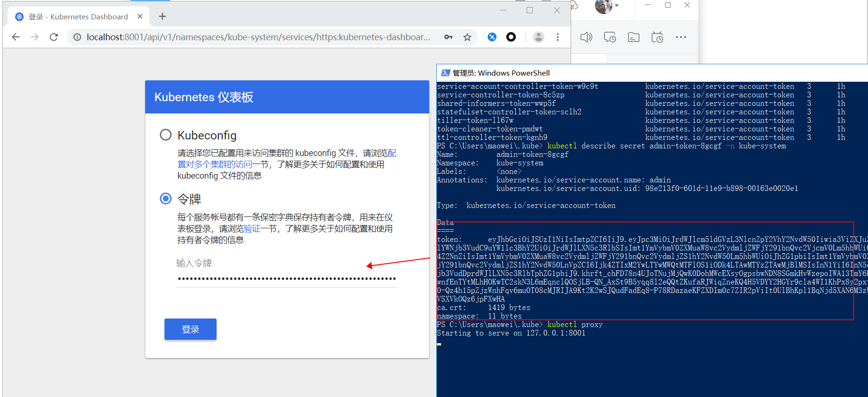Go back in Chrome browser history
Screen dimensions: 868x397
click(x=16, y=37)
